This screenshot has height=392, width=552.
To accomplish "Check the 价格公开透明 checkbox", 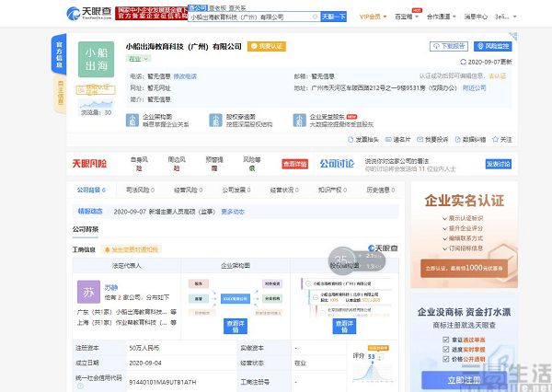I will pyautogui.click(x=445, y=359).
